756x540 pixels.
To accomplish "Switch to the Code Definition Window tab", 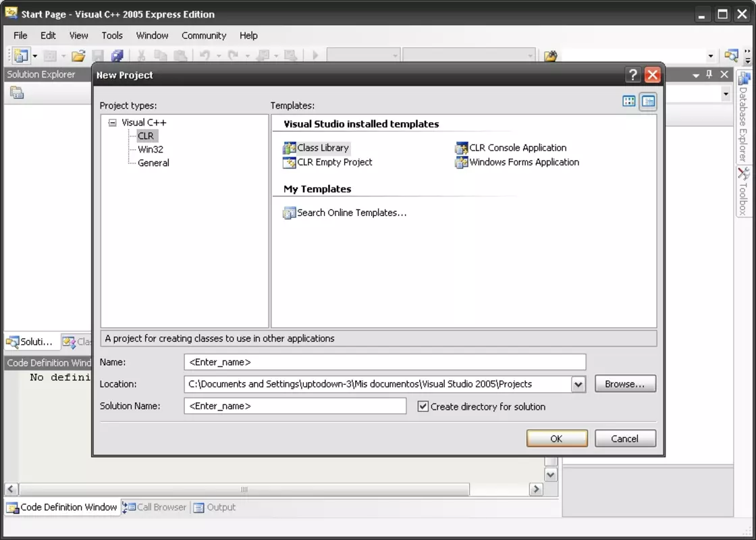I will (61, 507).
